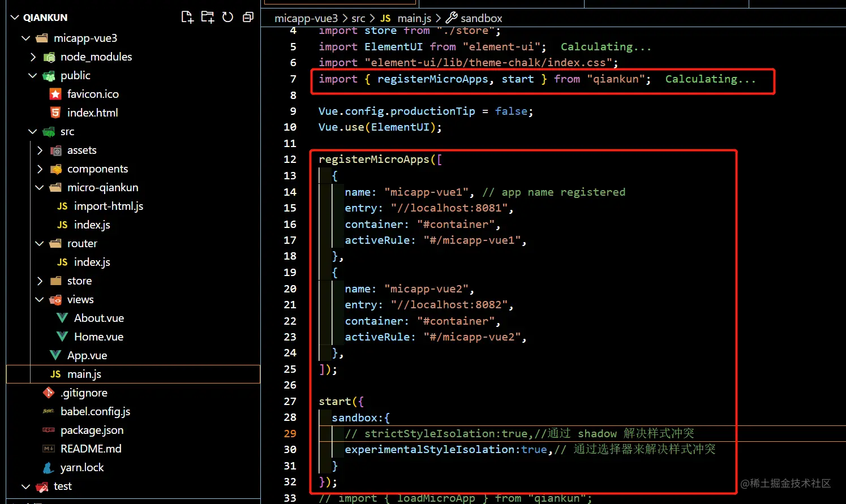This screenshot has height=504, width=846.
Task: Click line number 12 in the gutter
Action: coord(290,160)
